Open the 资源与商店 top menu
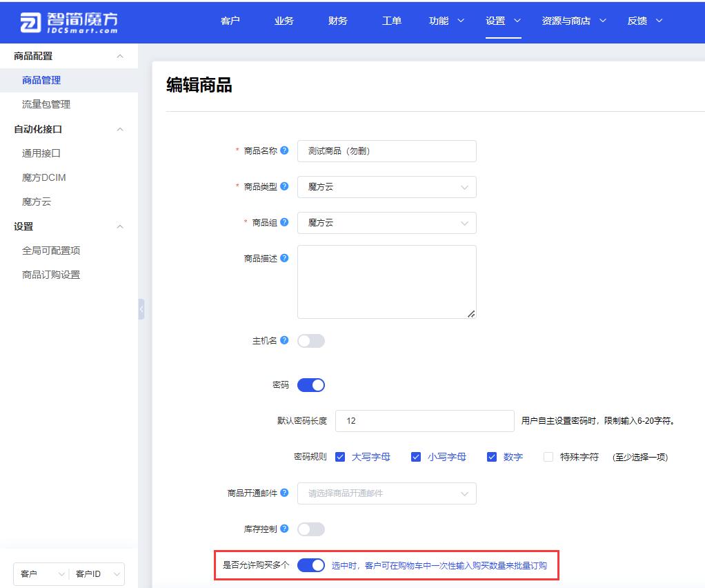The image size is (705, 588). pos(574,21)
